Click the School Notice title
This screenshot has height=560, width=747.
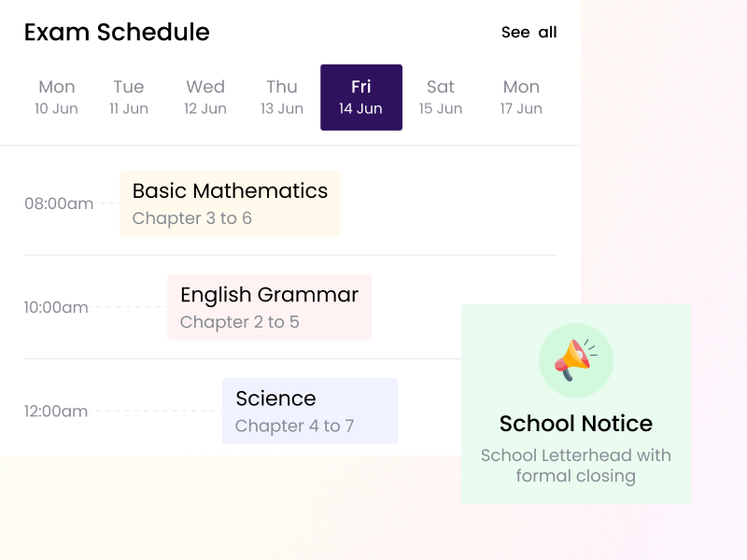point(575,424)
